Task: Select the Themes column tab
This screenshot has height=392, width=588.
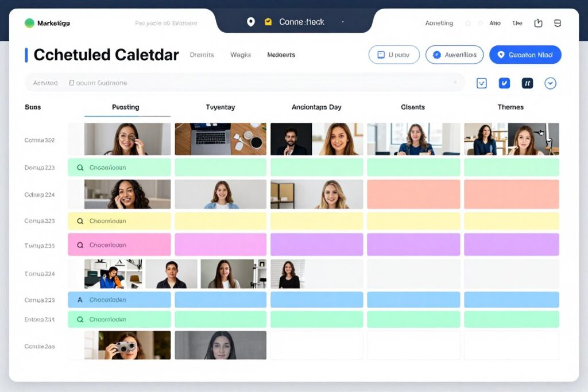Action: pos(510,107)
